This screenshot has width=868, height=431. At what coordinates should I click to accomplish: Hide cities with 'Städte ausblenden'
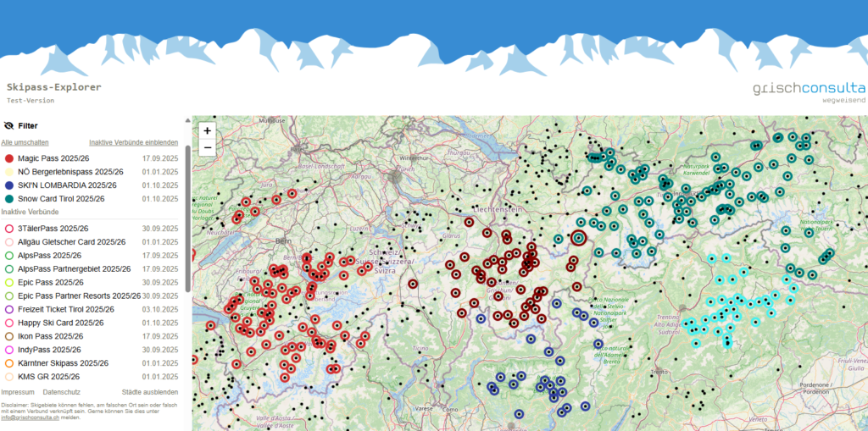pyautogui.click(x=150, y=393)
